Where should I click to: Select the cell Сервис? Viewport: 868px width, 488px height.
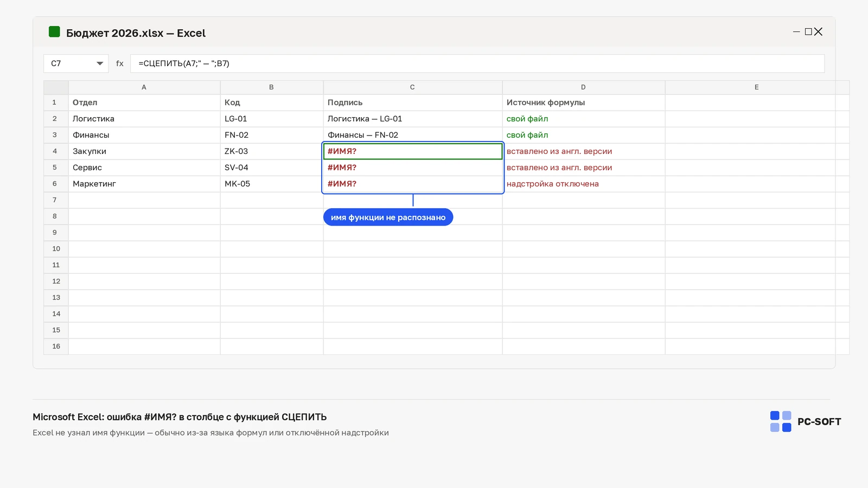pyautogui.click(x=144, y=168)
